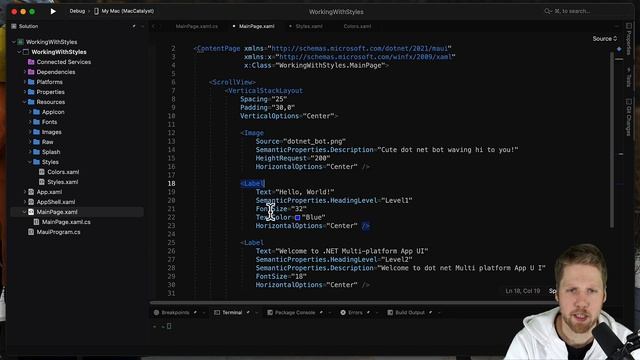Open the Debug configuration selector
Viewport: 640px width, 360px height.
point(77,11)
